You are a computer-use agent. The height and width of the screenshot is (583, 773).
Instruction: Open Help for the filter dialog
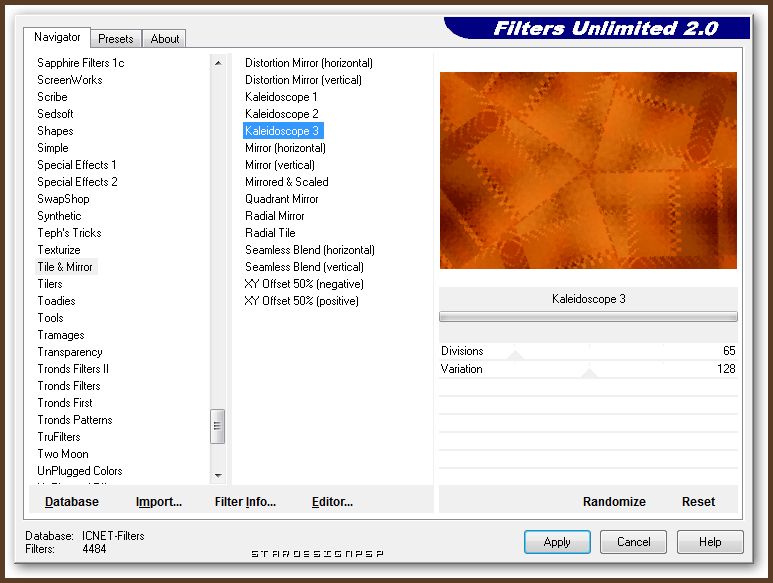pyautogui.click(x=710, y=542)
